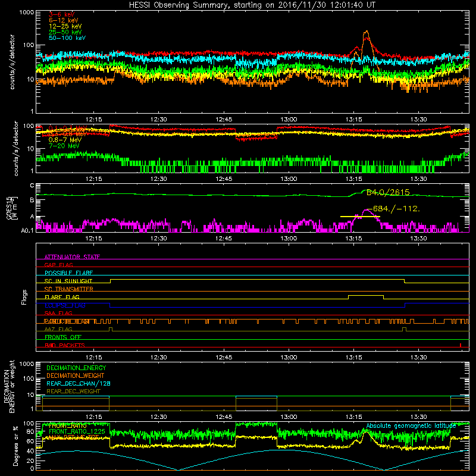Screen dimensions: 476x476
Task: Click the Absolute geomagnetic latitude label
Action: pyautogui.click(x=411, y=426)
